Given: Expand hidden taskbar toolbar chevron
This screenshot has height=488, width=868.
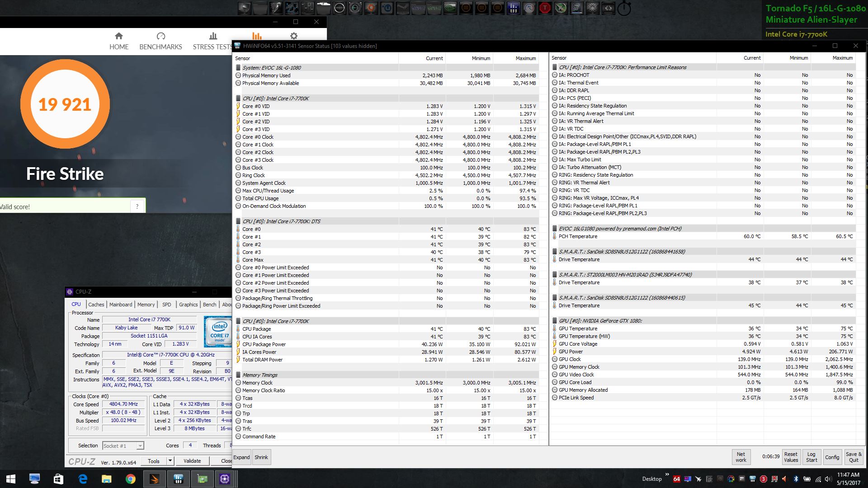Looking at the screenshot, I should [667, 474].
